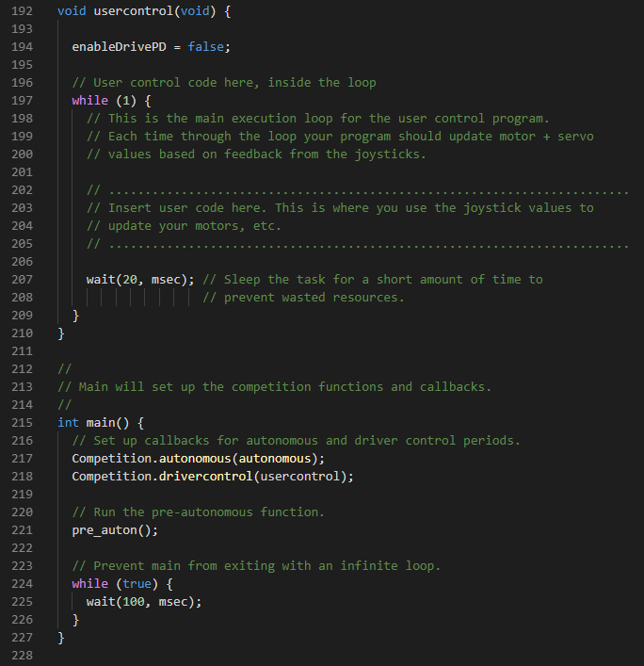The image size is (644, 666).
Task: Click the int main() declaration
Action: coord(101,423)
